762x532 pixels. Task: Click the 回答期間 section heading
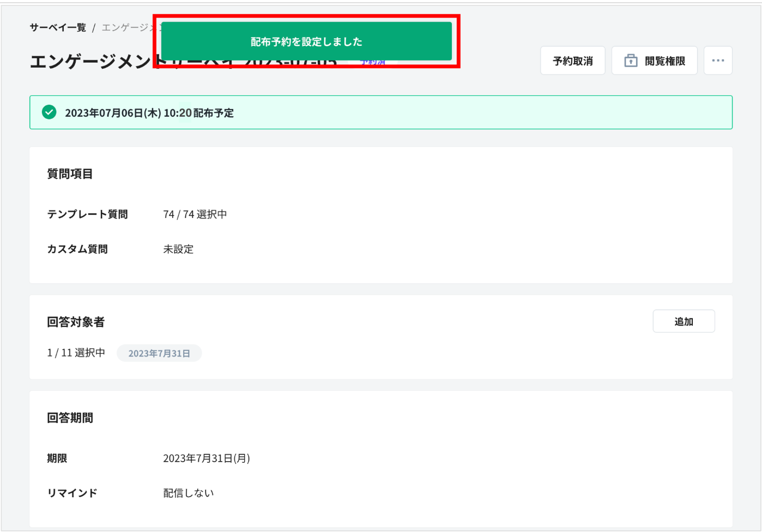tap(70, 418)
